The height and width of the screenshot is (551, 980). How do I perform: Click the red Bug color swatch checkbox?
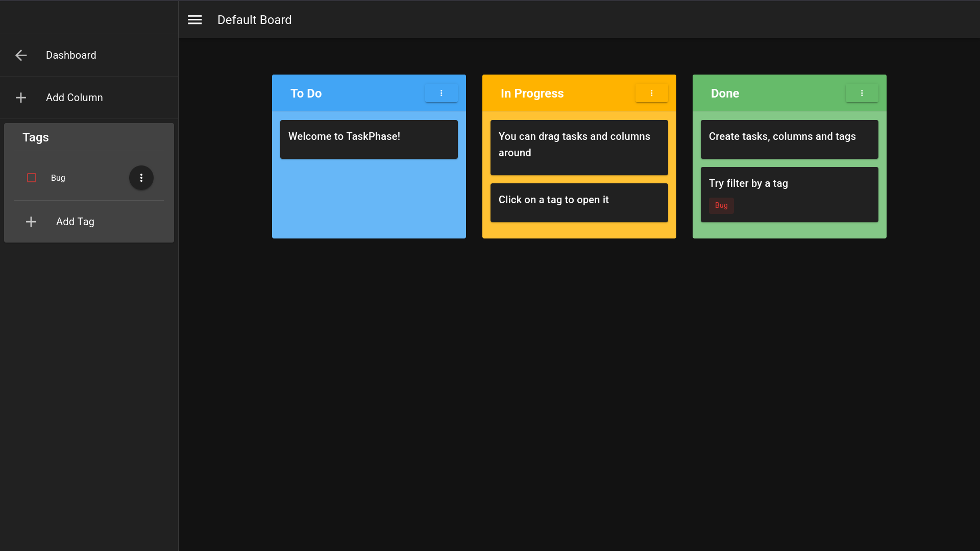(32, 178)
